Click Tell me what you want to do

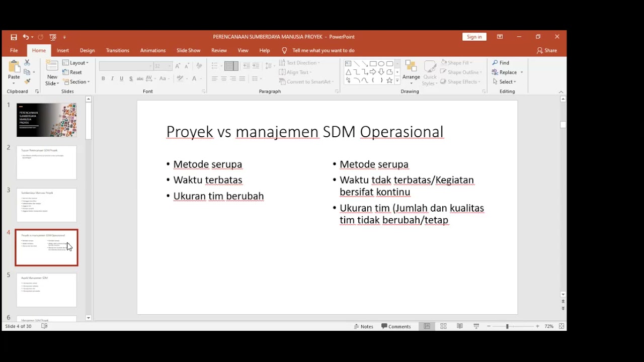pyautogui.click(x=318, y=50)
